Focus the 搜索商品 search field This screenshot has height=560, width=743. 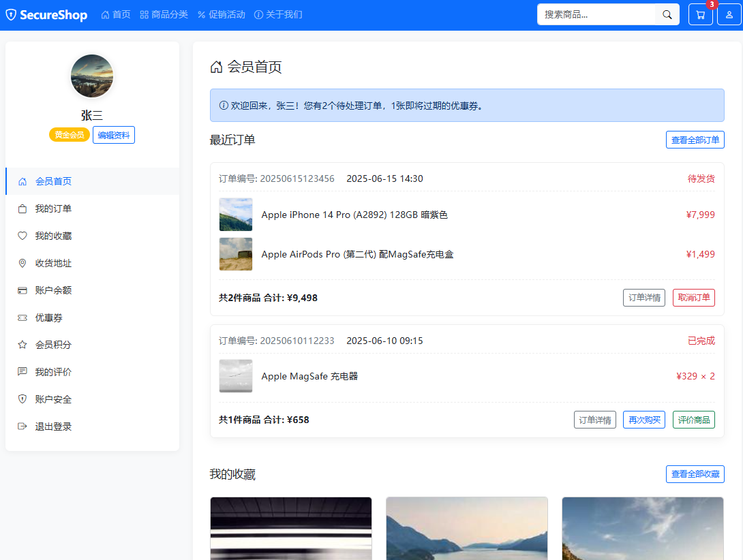click(x=596, y=15)
